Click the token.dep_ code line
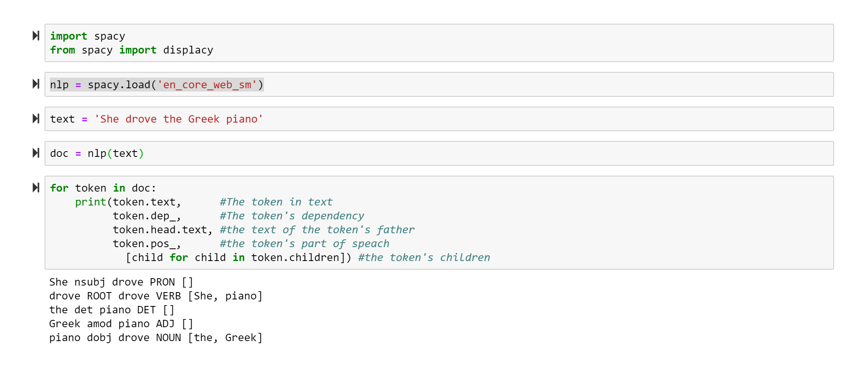 click(x=147, y=216)
